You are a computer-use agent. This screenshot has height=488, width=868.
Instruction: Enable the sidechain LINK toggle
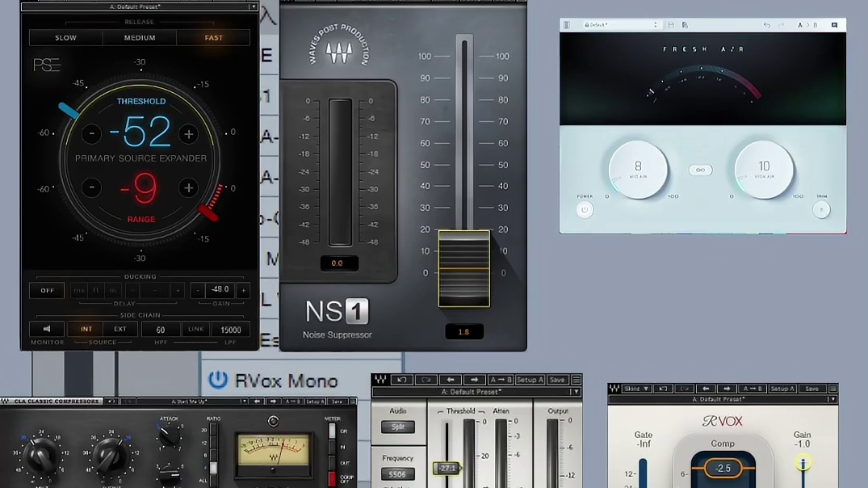pos(195,330)
